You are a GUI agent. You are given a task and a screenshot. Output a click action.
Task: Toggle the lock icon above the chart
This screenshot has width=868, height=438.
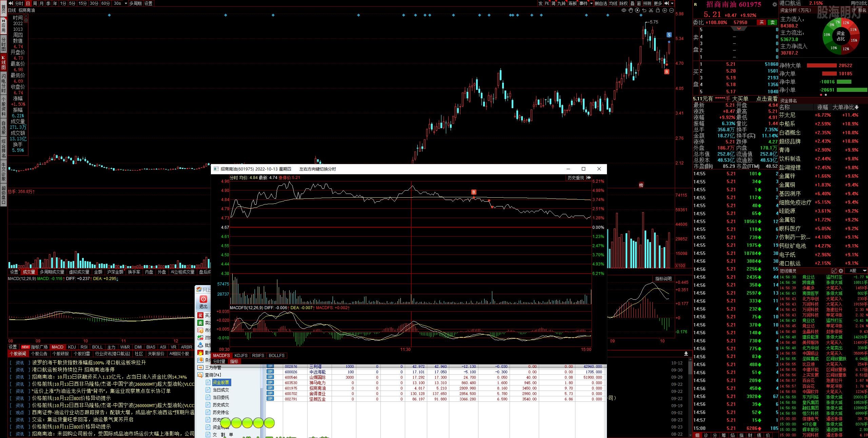tap(658, 11)
